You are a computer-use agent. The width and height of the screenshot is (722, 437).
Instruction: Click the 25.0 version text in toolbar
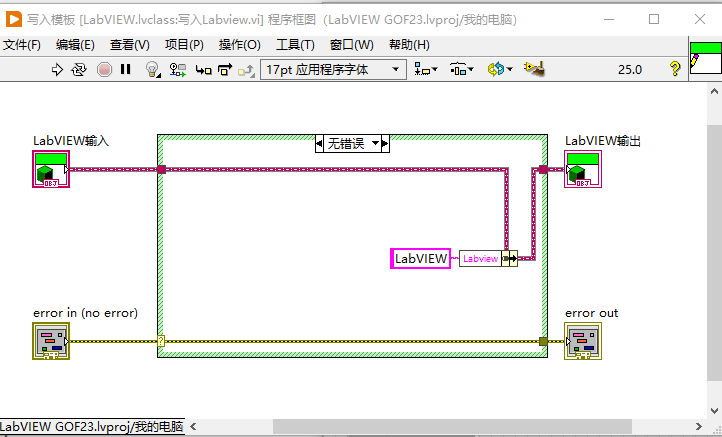(x=630, y=70)
